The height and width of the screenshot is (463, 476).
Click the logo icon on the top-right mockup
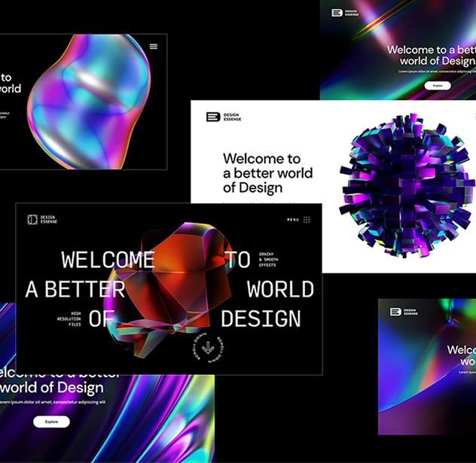[x=337, y=13]
